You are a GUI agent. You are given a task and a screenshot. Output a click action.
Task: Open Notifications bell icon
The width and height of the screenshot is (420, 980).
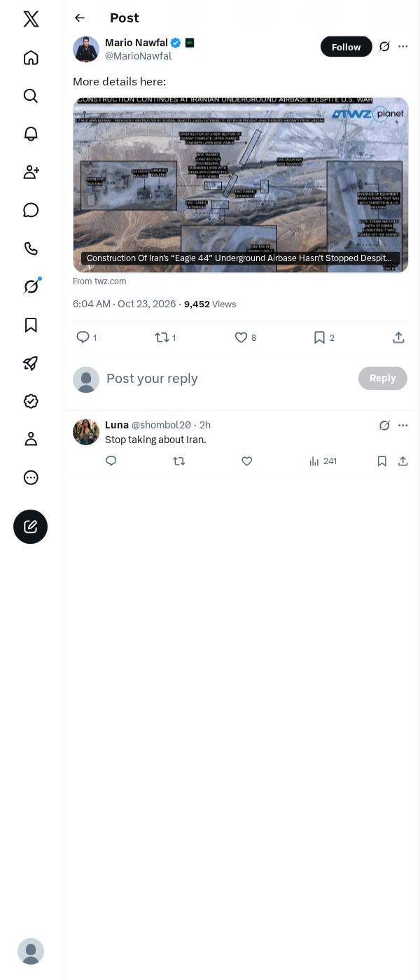[x=31, y=134]
